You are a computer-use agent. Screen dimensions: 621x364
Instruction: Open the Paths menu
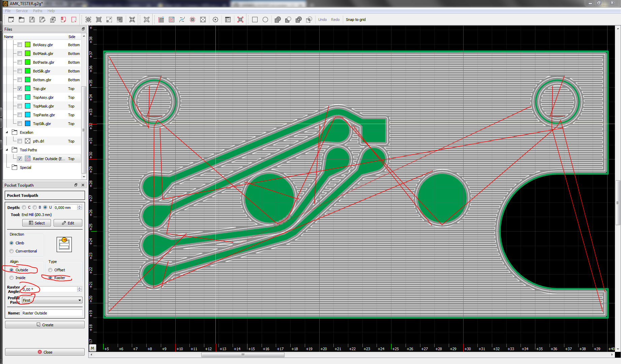click(x=37, y=11)
